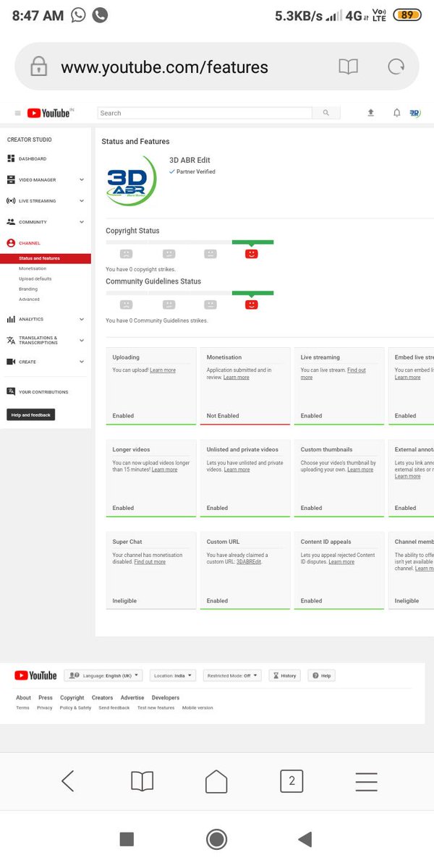Tap the Android home circle button
The image size is (434, 868).
[216, 839]
